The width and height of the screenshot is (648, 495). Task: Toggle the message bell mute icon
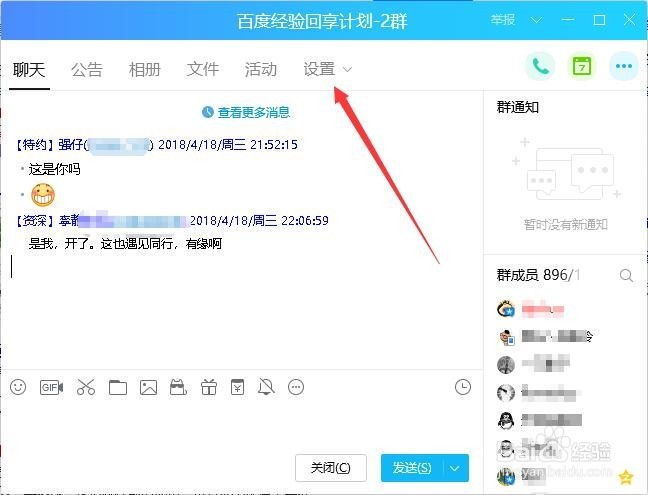(266, 387)
